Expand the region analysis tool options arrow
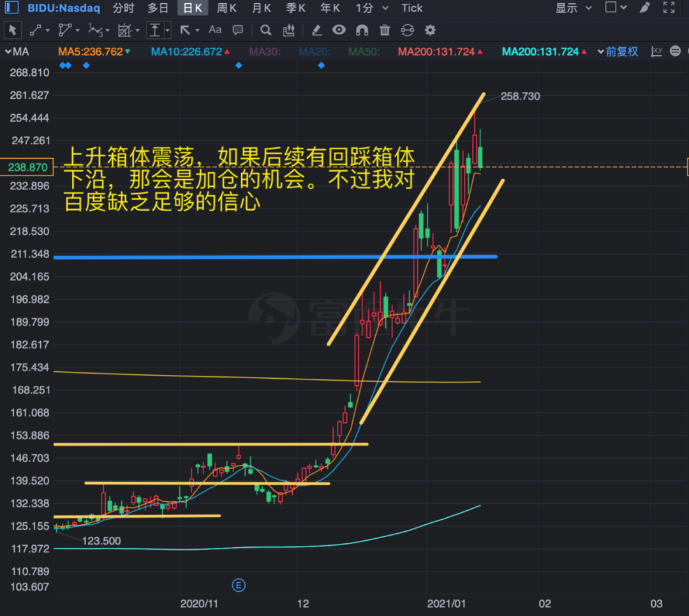The image size is (689, 616). (x=138, y=31)
